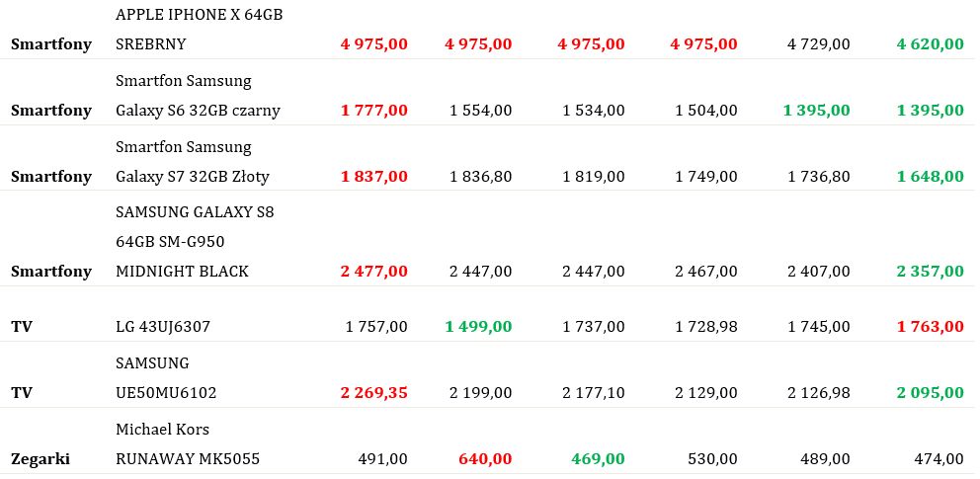Click the red price 640,00
Screen dimensions: 980x479
[x=485, y=459]
